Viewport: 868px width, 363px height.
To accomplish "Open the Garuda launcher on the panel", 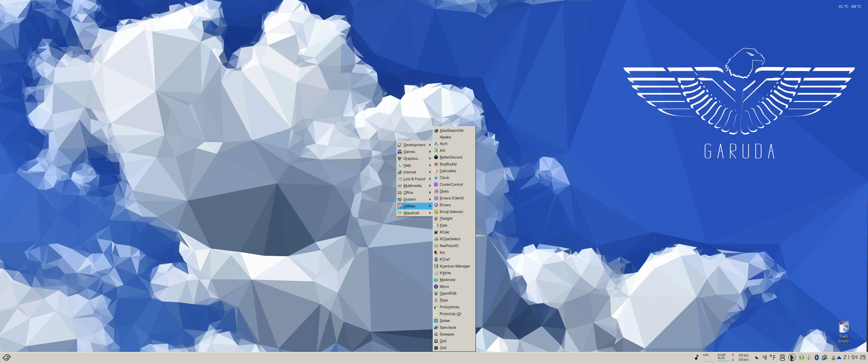I will 6,358.
